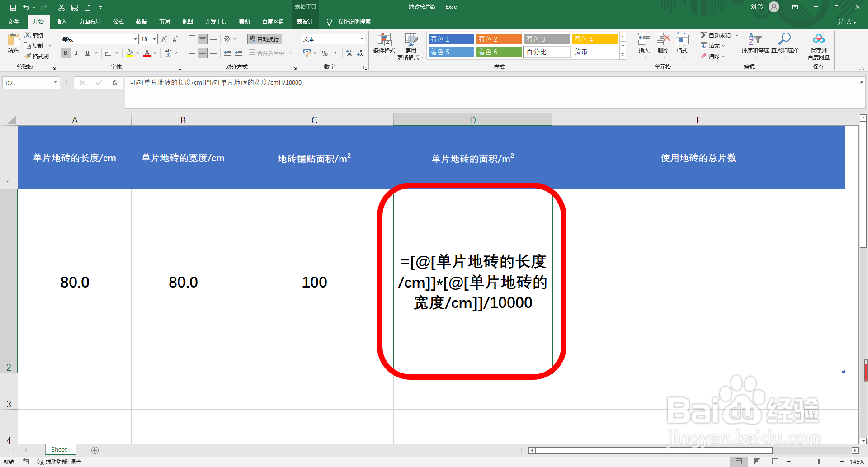Switch to the 公式 Formulas tab
This screenshot has height=467, width=868.
118,22
